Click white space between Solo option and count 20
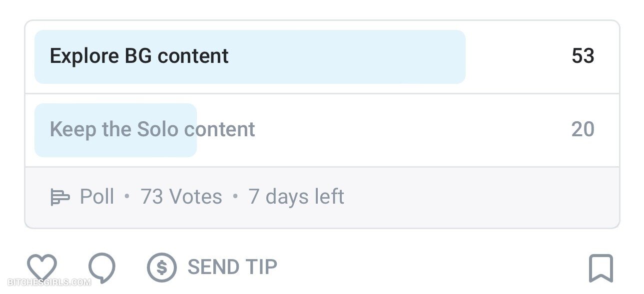Image resolution: width=644 pixels, height=294 pixels. (410, 130)
